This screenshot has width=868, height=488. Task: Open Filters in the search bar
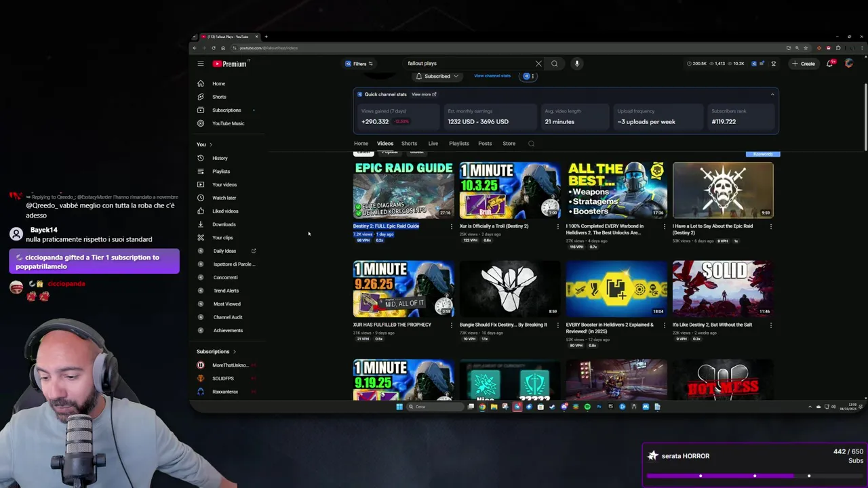[359, 64]
